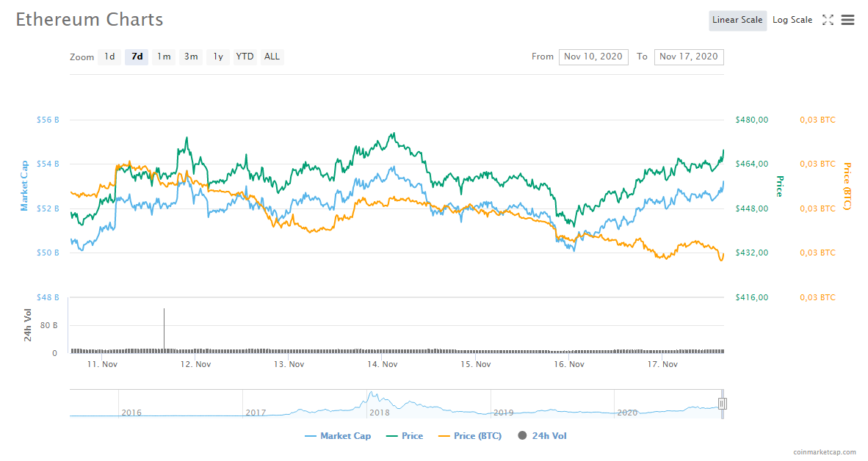This screenshot has height=461, width=868.
Task: Show ALL time range
Action: [x=272, y=57]
